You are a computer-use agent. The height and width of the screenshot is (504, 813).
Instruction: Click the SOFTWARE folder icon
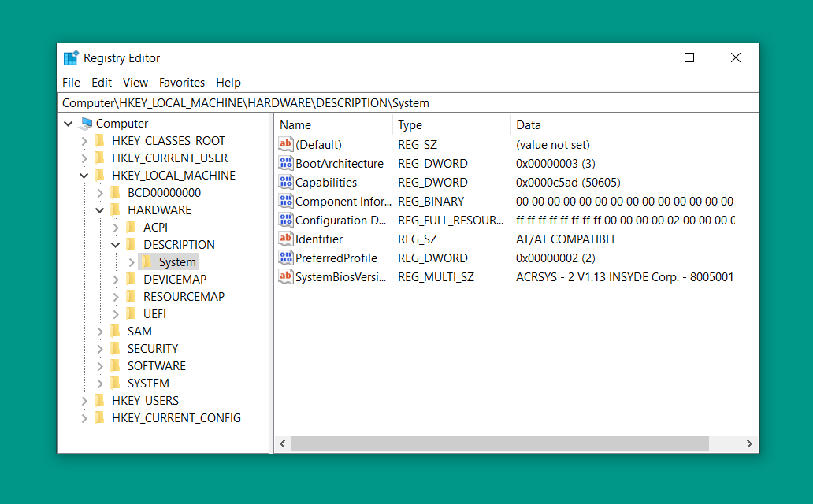pos(116,366)
